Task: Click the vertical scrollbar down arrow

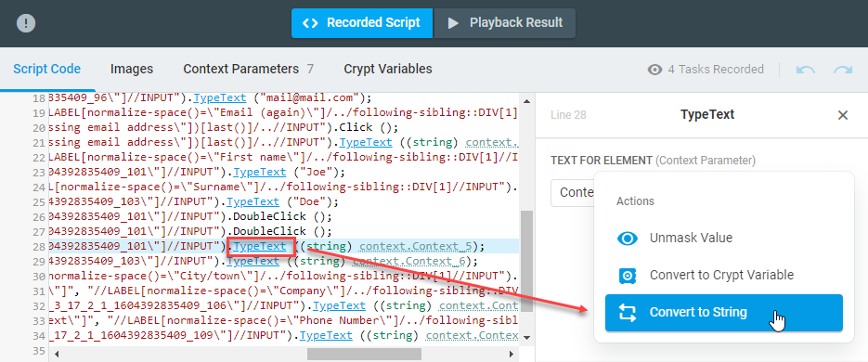Action: point(526,338)
